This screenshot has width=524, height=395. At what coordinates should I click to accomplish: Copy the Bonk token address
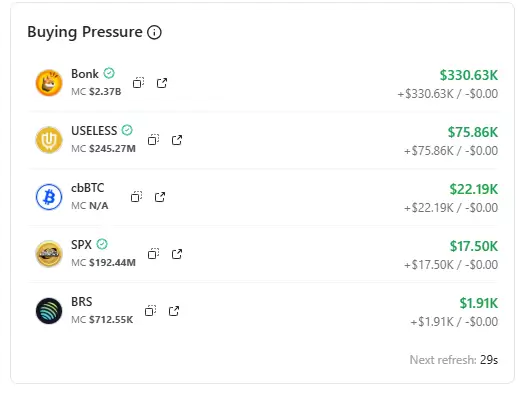[x=138, y=83]
